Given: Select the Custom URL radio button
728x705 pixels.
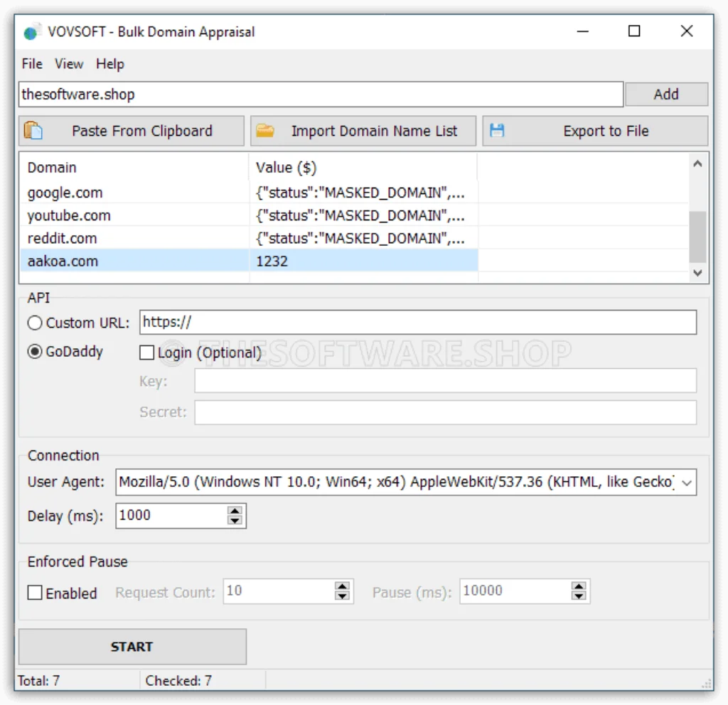Looking at the screenshot, I should tap(35, 323).
